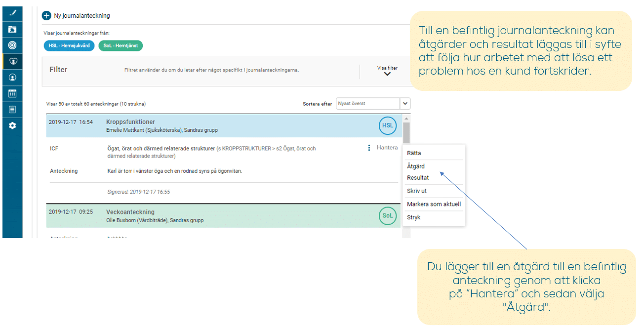Open the calendar icon in the sidebar
This screenshot has height=328, width=644.
12,93
